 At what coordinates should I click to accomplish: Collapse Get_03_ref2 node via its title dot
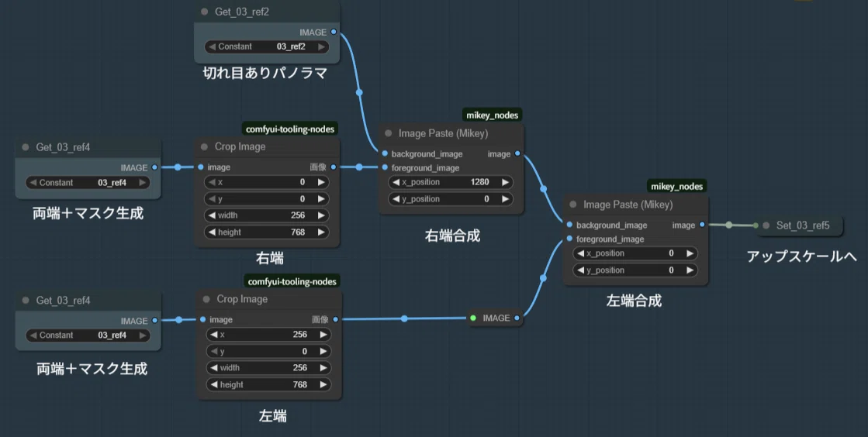(204, 12)
